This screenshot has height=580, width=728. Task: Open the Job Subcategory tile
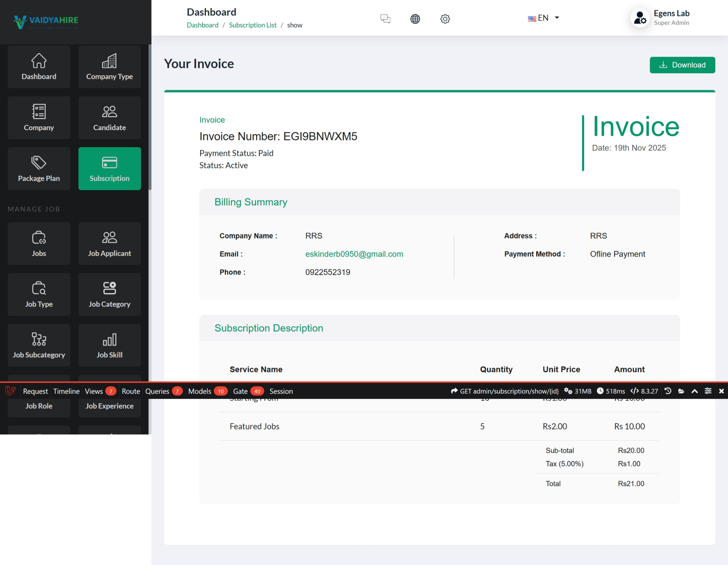[x=39, y=345]
